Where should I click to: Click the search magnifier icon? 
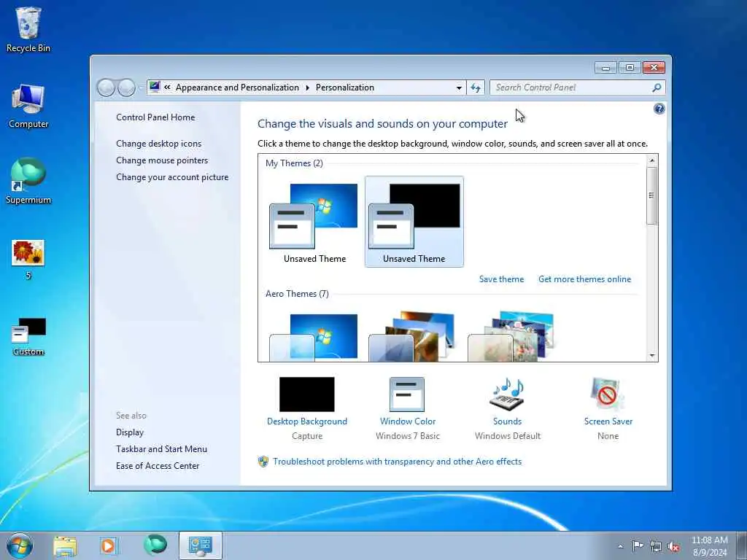point(657,87)
